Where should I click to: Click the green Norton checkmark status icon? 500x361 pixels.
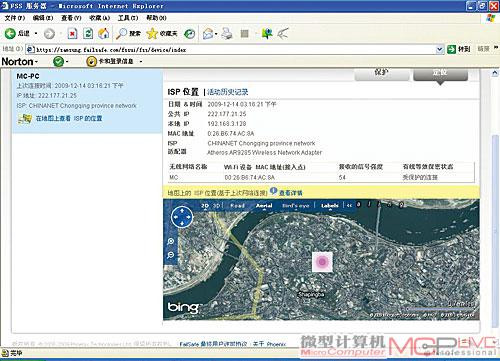[x=58, y=61]
